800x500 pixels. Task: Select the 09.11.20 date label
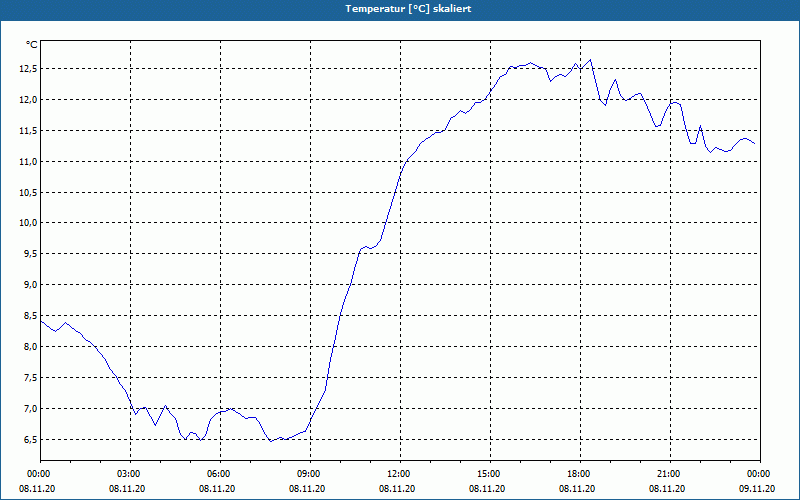click(757, 489)
